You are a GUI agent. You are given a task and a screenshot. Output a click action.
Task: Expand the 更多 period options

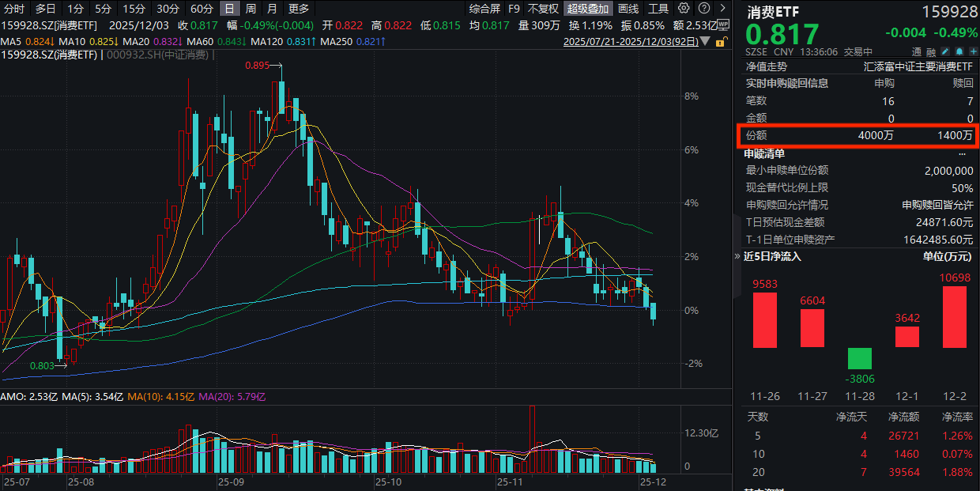point(299,9)
